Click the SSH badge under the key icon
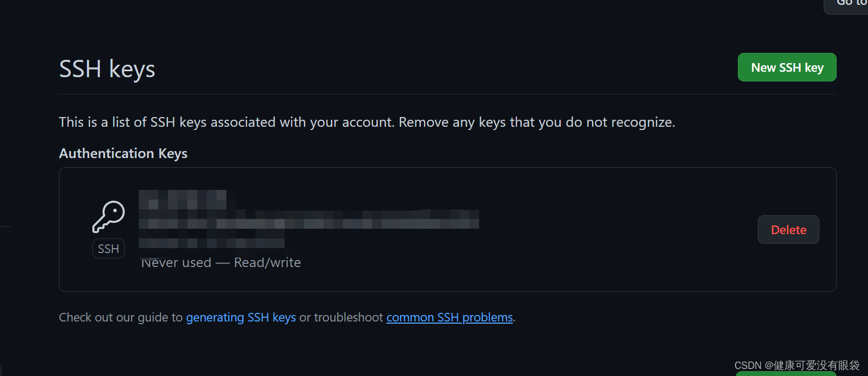The width and height of the screenshot is (868, 376). [x=109, y=249]
